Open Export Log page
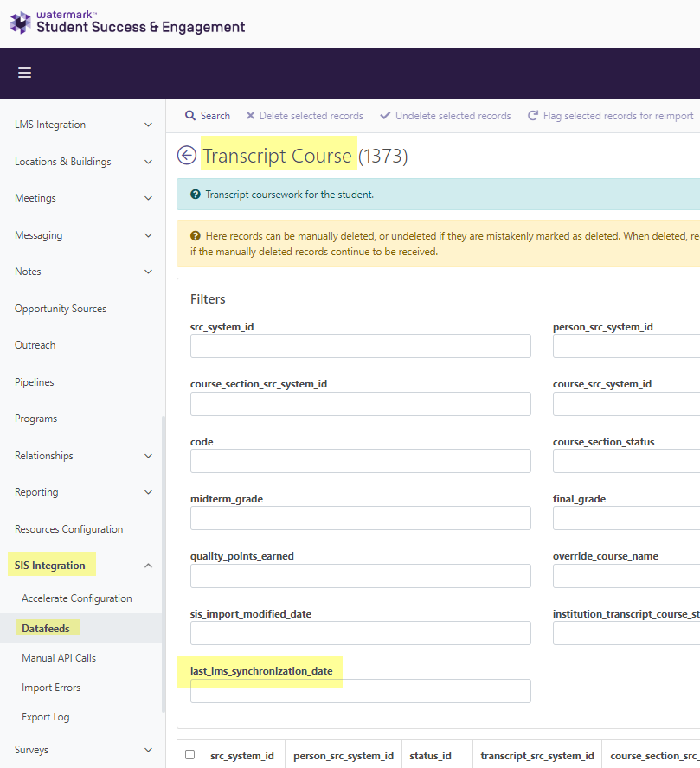 click(x=46, y=717)
